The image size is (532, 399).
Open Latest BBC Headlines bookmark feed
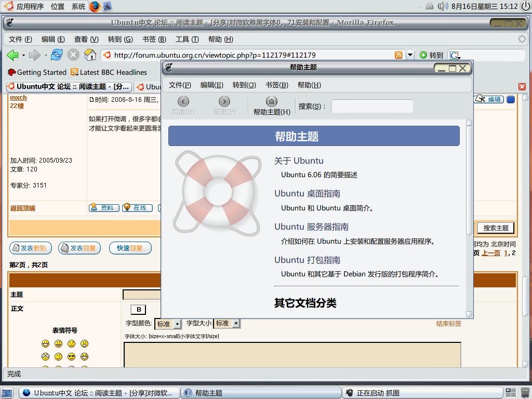pyautogui.click(x=109, y=72)
